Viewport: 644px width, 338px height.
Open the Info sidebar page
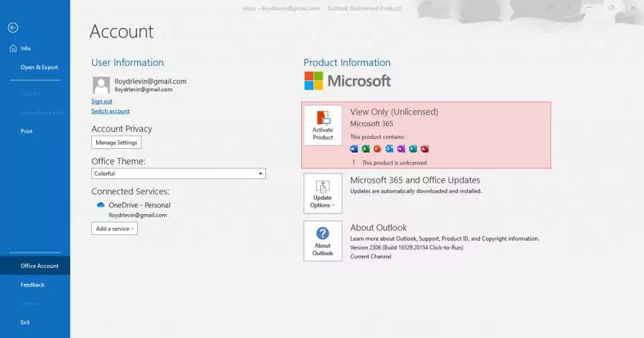click(25, 48)
